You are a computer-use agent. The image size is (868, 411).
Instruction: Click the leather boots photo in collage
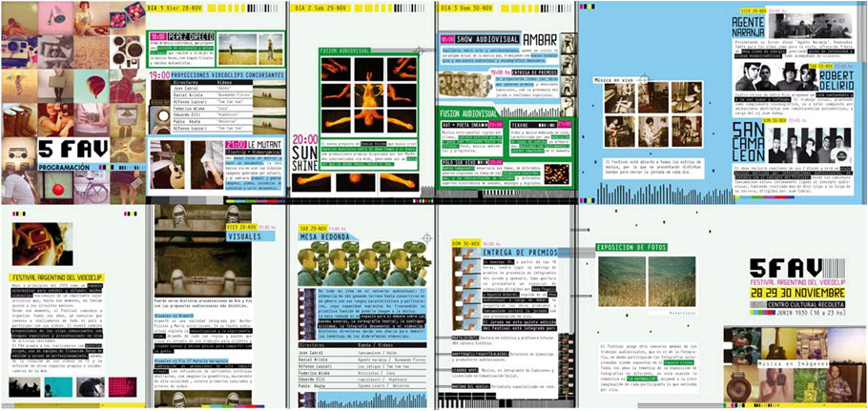point(19,120)
